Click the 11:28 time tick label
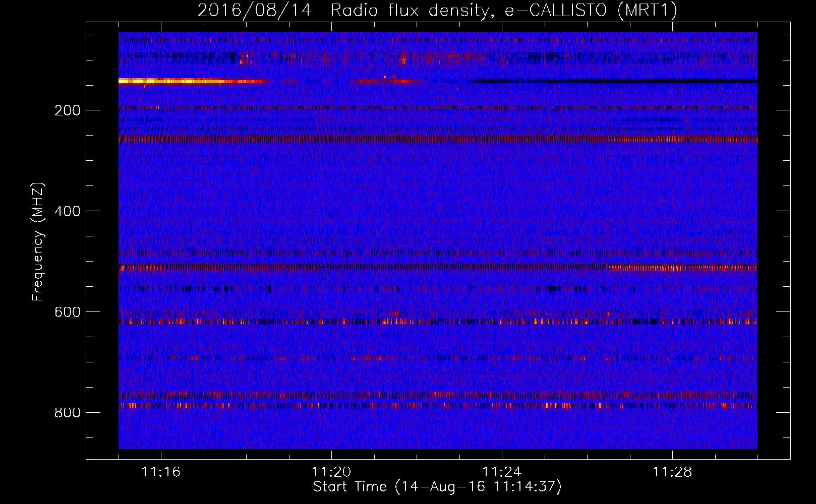The height and width of the screenshot is (504, 816). pyautogui.click(x=672, y=472)
